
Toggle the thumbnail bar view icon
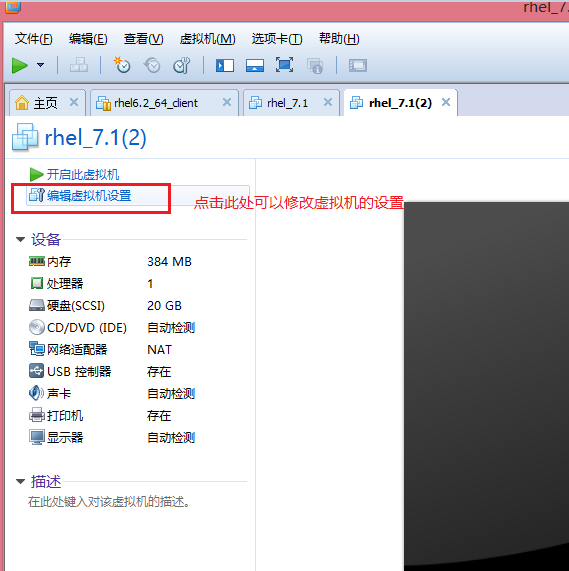[255, 66]
